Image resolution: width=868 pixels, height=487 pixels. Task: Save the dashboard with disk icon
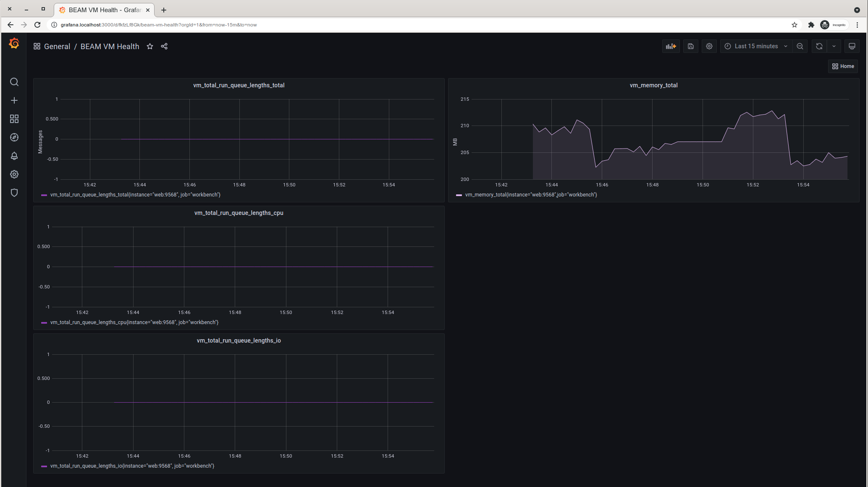tap(691, 46)
